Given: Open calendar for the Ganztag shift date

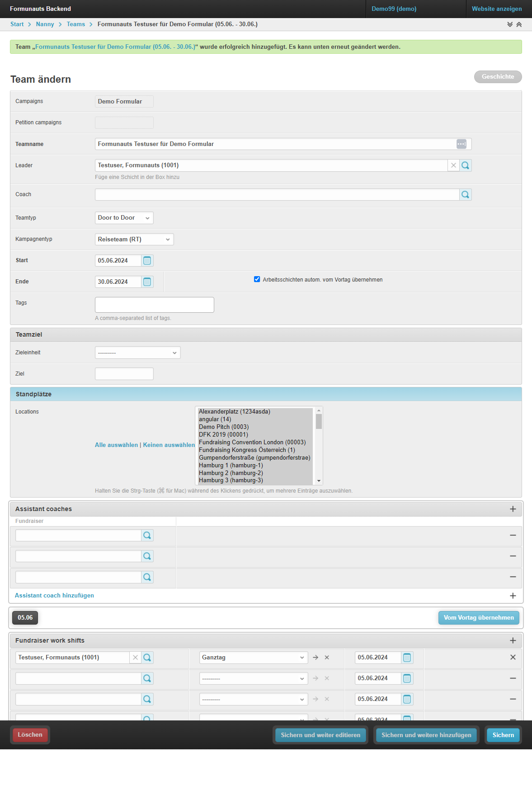Looking at the screenshot, I should pyautogui.click(x=407, y=658).
